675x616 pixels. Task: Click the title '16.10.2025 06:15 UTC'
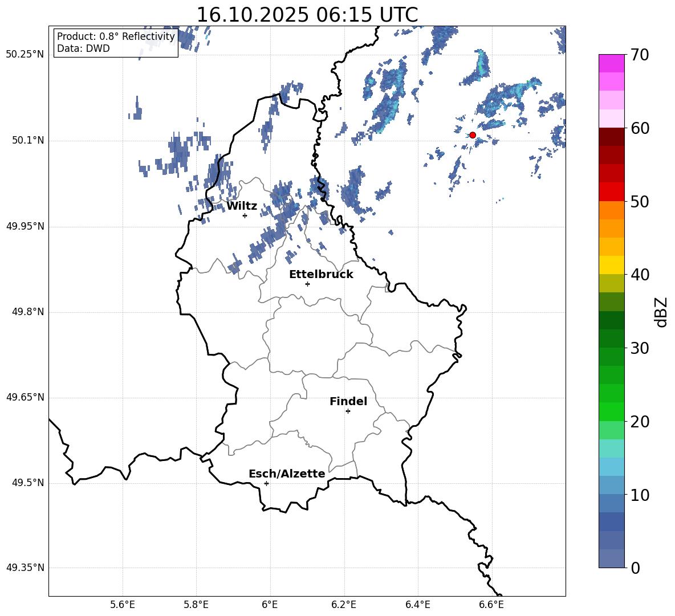307,15
